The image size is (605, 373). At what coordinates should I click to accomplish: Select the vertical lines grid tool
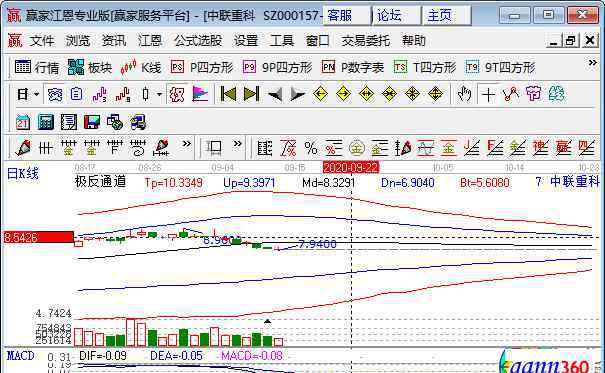pyautogui.click(x=46, y=148)
